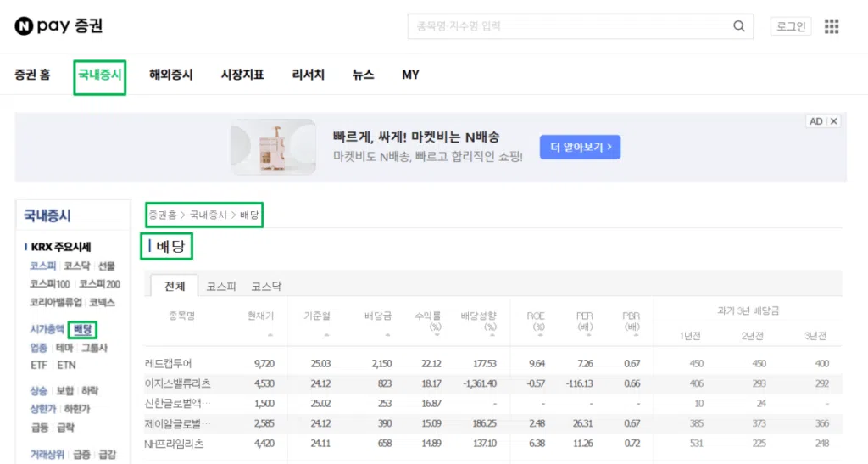Select the 코스피 tab in dividend table
This screenshot has height=464, width=868.
coord(221,286)
